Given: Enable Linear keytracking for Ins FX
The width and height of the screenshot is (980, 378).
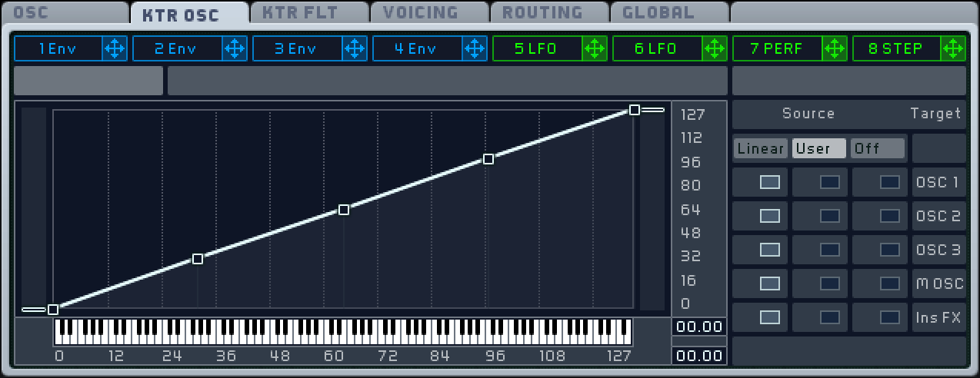Looking at the screenshot, I should pos(770,317).
